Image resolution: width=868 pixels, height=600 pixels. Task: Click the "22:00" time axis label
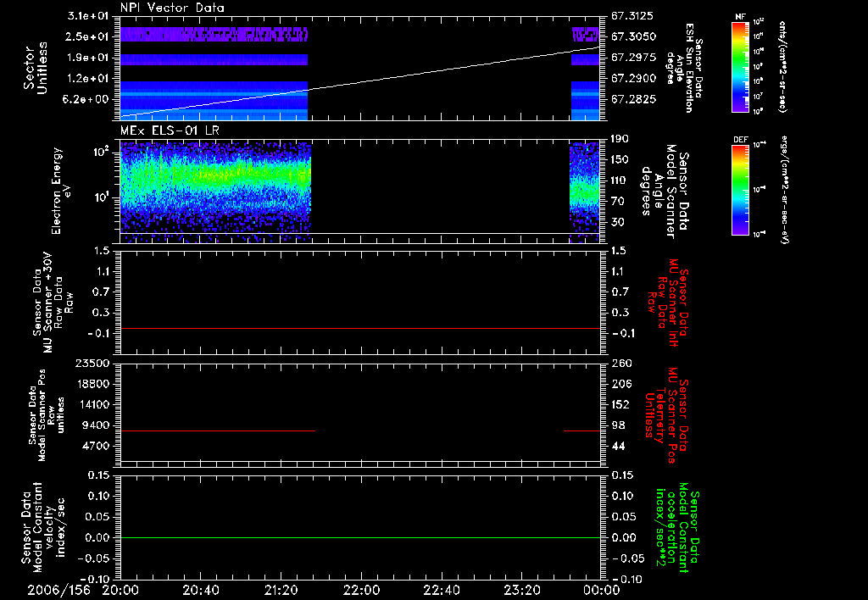click(x=361, y=590)
